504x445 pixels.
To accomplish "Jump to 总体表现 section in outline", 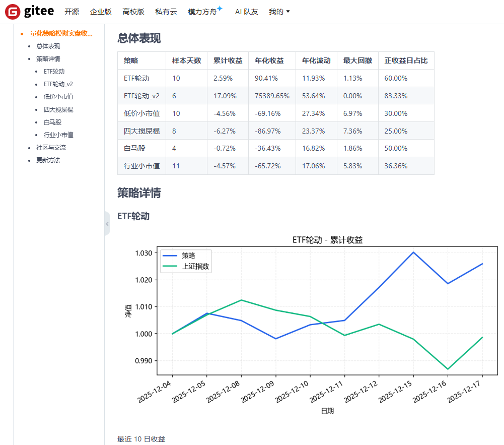I will 48,46.
